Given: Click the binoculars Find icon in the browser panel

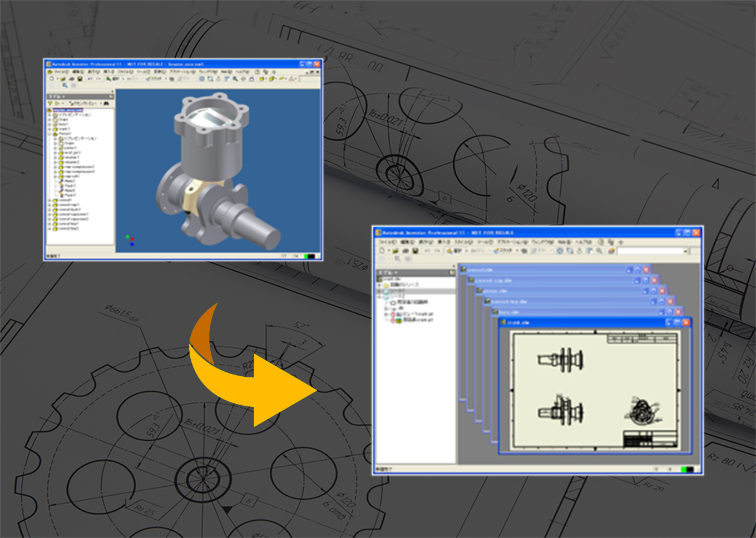Looking at the screenshot, I should coord(106,103).
